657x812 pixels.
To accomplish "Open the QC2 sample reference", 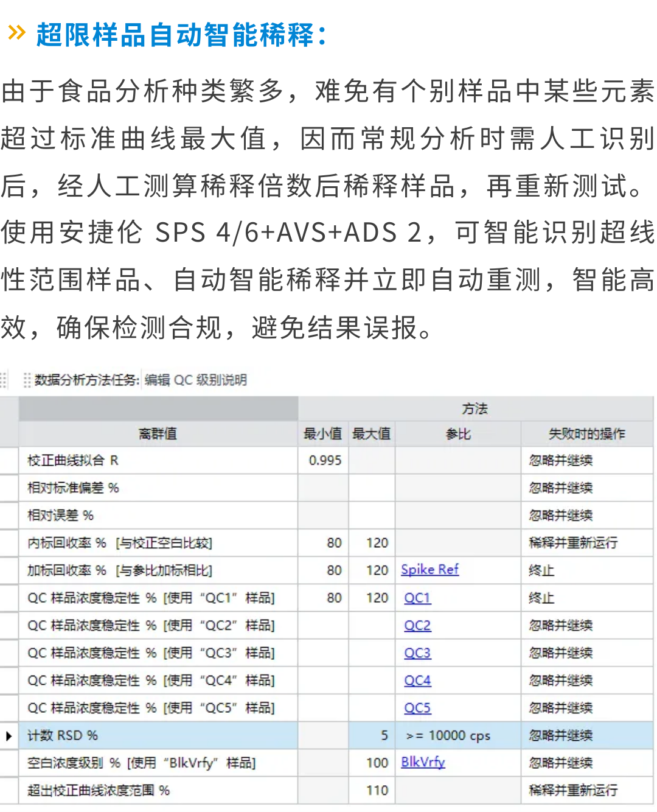I will point(417,625).
